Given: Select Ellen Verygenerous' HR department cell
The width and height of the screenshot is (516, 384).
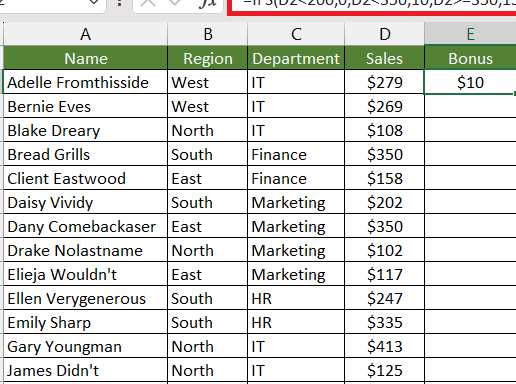Looking at the screenshot, I should coord(296,298).
